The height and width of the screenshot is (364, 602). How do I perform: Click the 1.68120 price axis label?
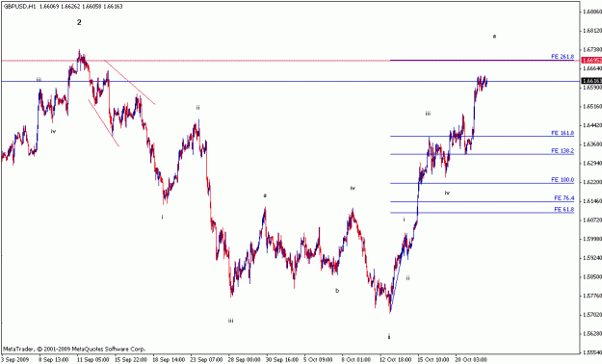(x=592, y=31)
